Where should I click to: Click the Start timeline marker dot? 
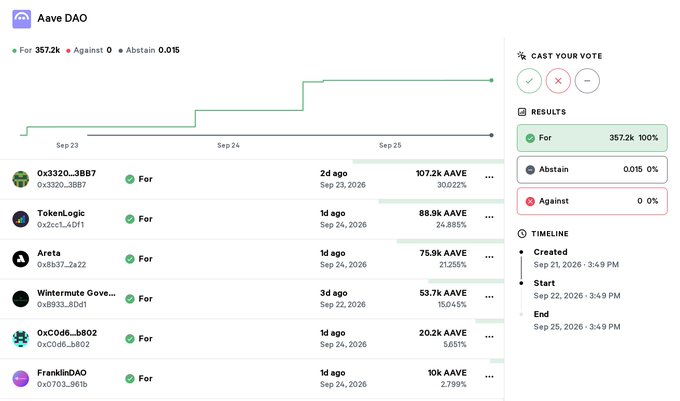pyautogui.click(x=521, y=283)
